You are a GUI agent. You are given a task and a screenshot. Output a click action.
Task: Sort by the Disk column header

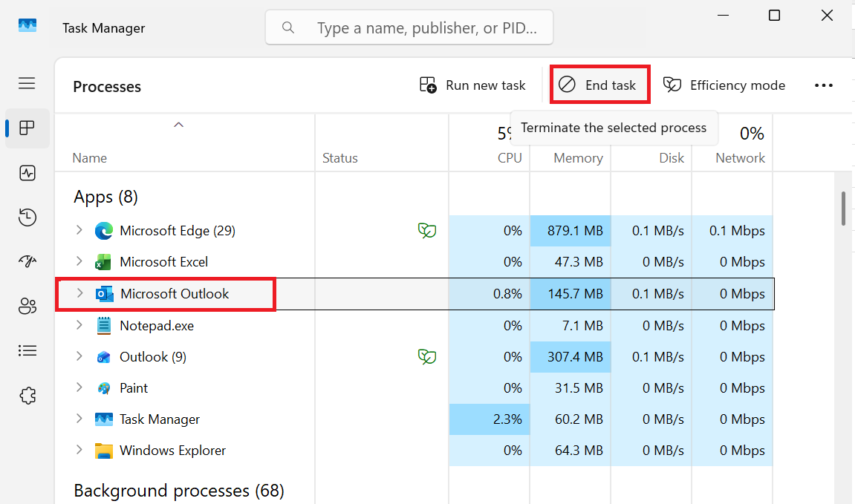tap(672, 158)
